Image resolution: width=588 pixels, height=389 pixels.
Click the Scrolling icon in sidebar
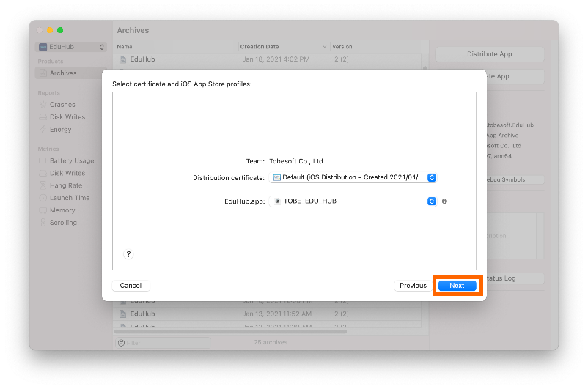43,223
